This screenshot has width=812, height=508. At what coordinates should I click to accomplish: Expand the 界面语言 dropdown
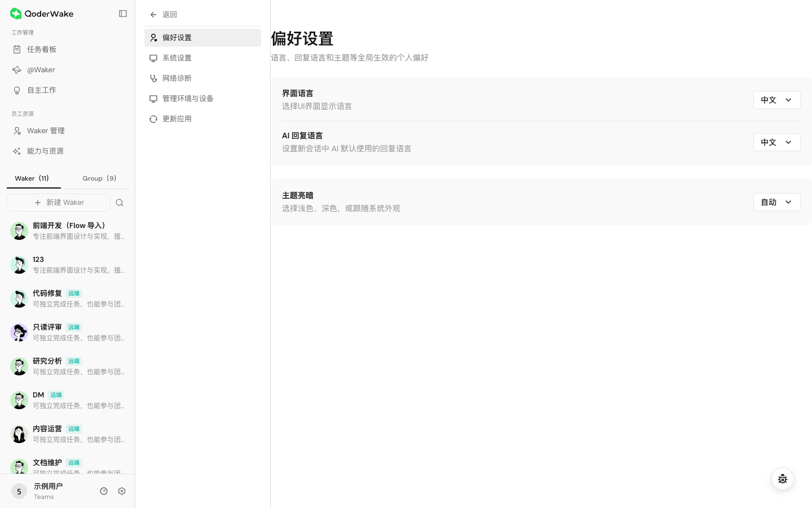click(x=777, y=100)
